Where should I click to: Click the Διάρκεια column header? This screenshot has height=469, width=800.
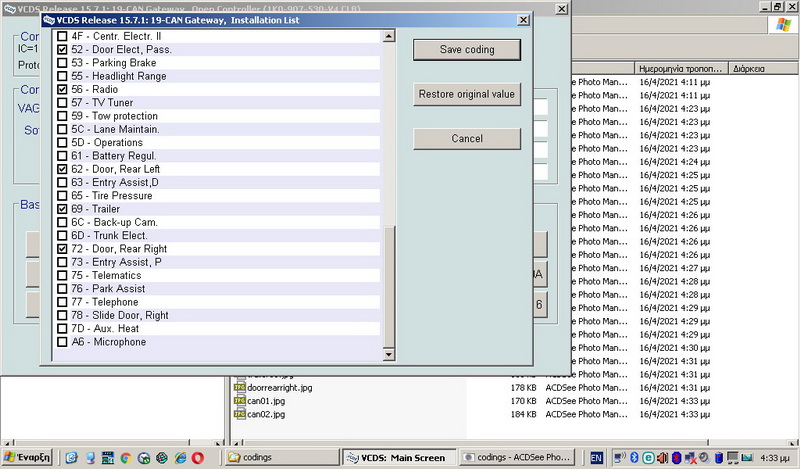763,68
